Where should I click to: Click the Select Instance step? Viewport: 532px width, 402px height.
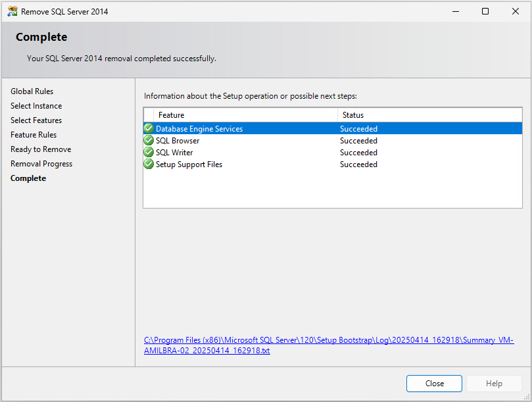tap(36, 106)
